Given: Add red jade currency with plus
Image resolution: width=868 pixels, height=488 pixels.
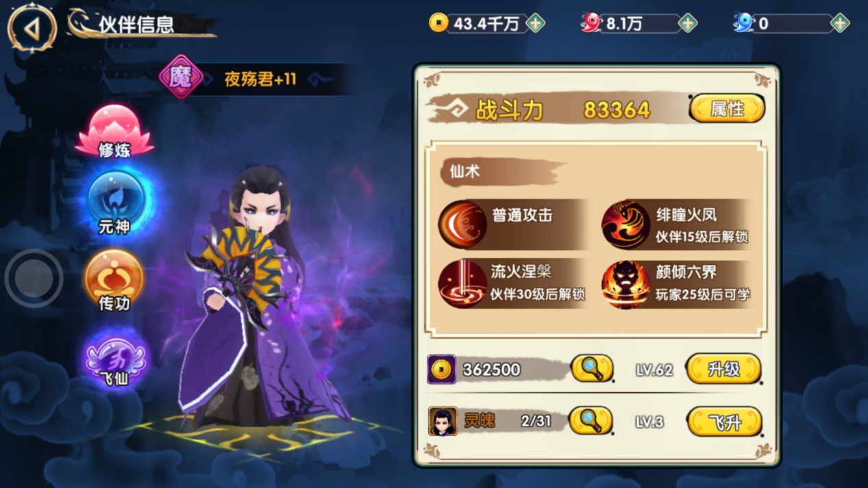Looking at the screenshot, I should (x=687, y=23).
